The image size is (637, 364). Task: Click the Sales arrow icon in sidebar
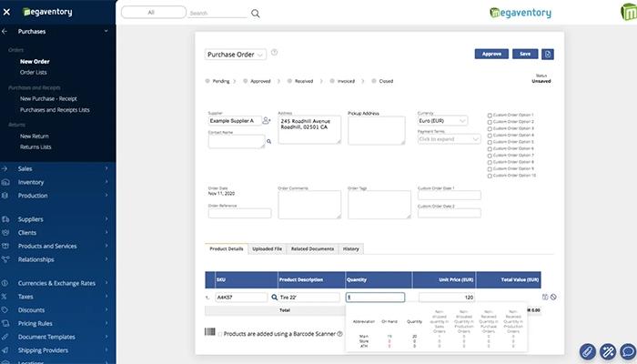[x=5, y=168]
